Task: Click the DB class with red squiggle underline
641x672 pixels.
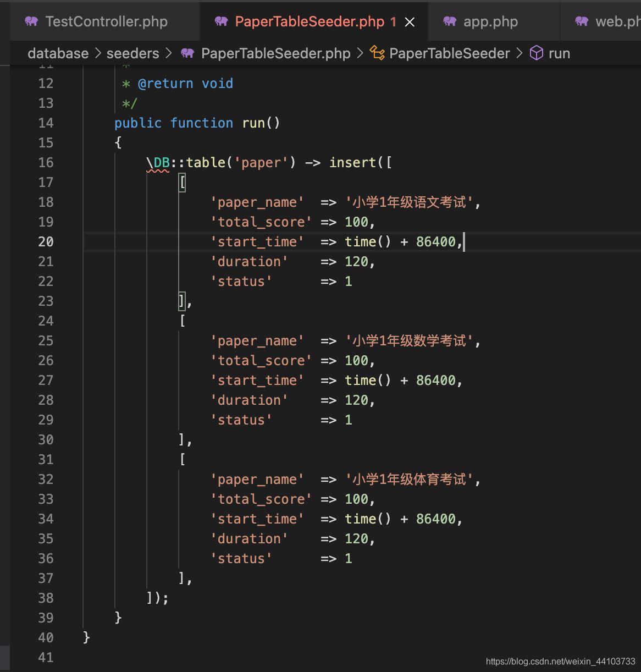Action: [x=162, y=163]
